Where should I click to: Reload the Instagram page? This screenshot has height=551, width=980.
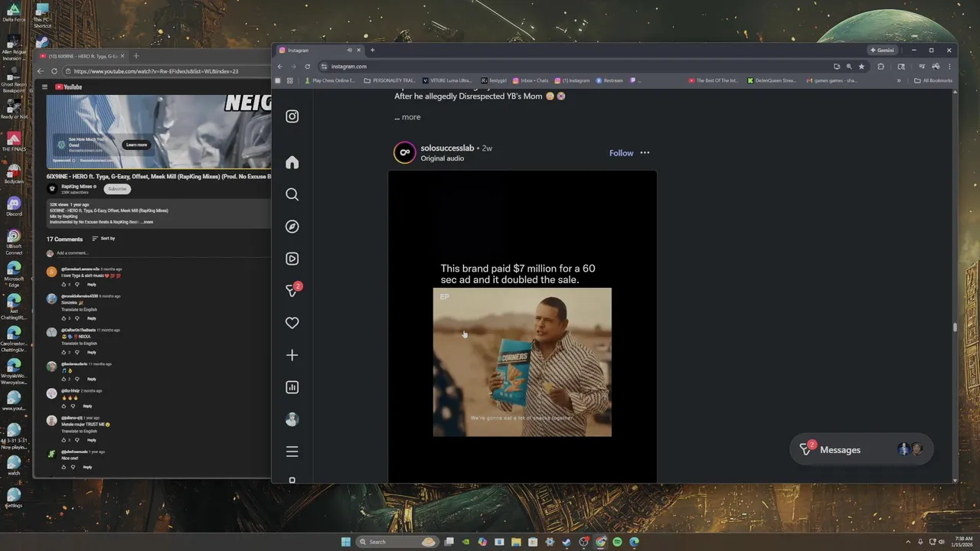(308, 67)
